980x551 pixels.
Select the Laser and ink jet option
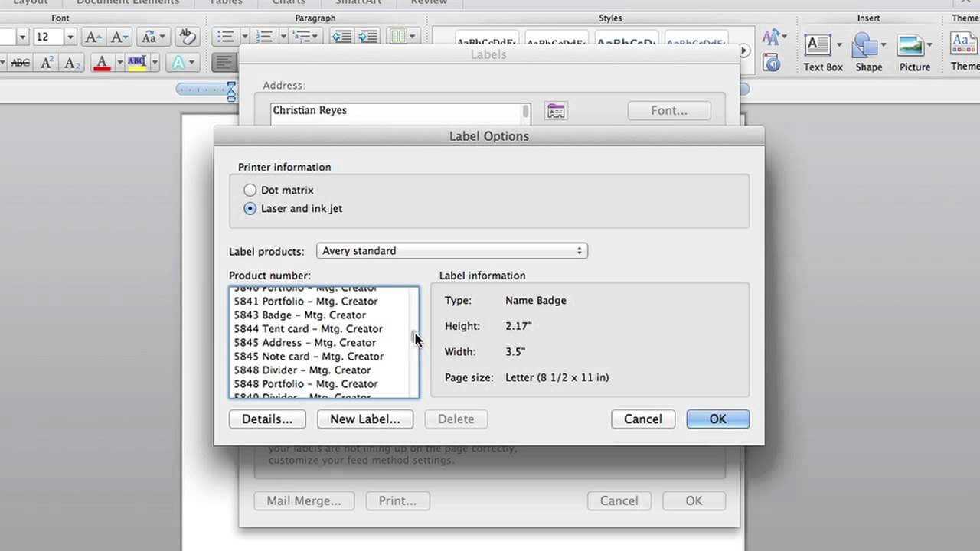pyautogui.click(x=250, y=208)
